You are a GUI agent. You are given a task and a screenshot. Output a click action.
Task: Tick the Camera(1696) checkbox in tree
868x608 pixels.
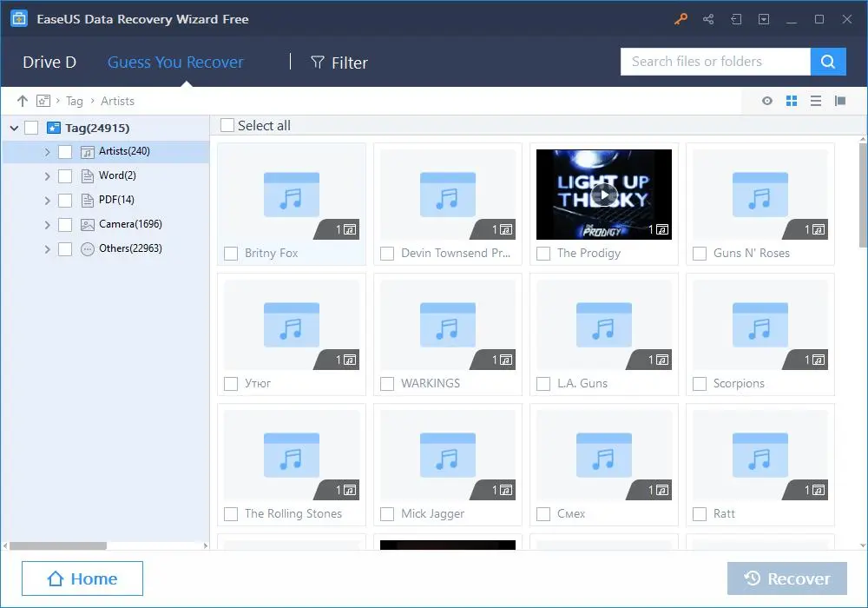pos(65,225)
